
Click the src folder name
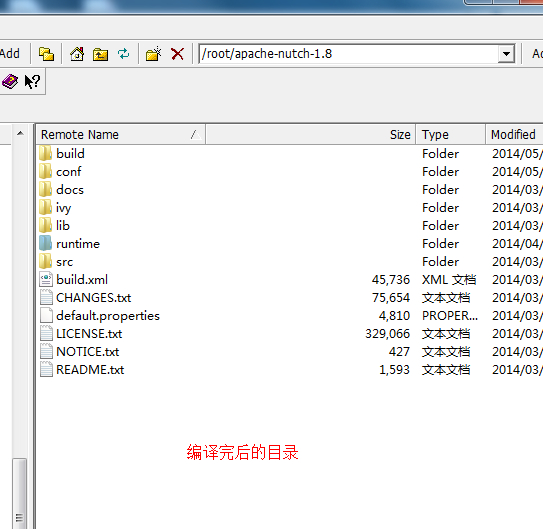pos(64,262)
